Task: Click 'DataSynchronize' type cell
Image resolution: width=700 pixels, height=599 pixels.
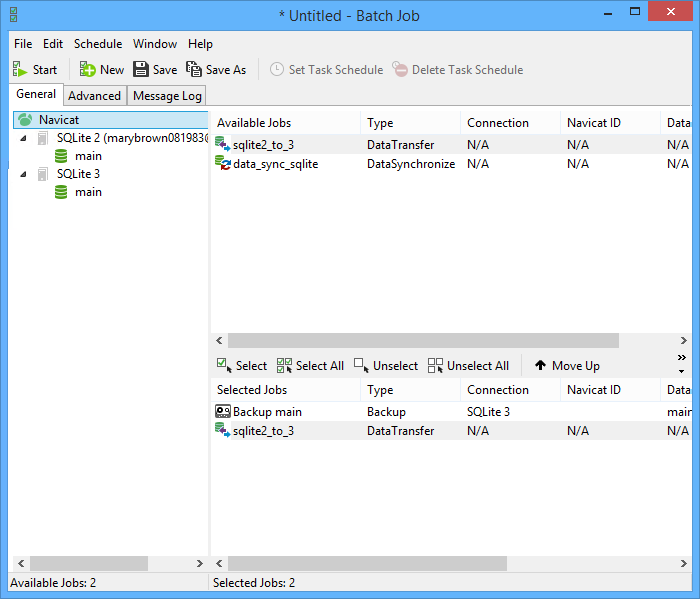Action: (x=411, y=164)
